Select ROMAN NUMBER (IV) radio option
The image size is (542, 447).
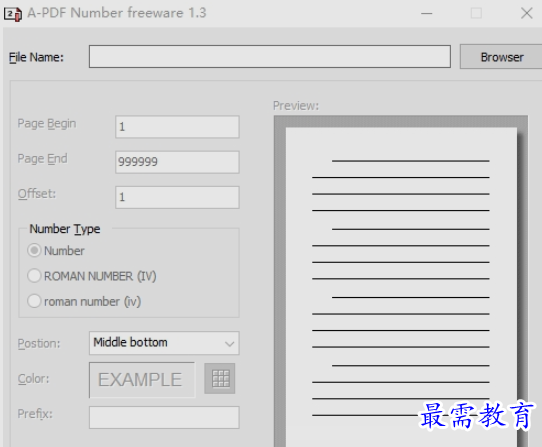(34, 276)
